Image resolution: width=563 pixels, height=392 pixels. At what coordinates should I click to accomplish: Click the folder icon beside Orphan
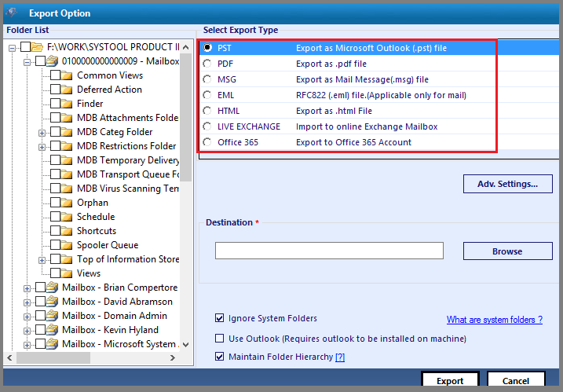coord(67,203)
